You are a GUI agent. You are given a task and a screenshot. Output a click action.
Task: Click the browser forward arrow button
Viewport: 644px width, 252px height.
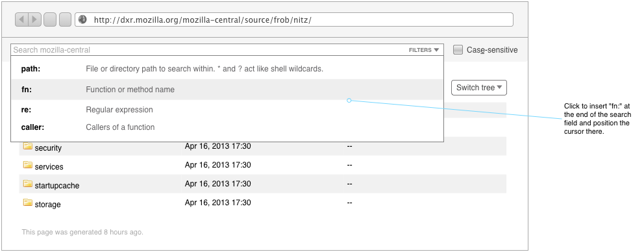coord(35,19)
